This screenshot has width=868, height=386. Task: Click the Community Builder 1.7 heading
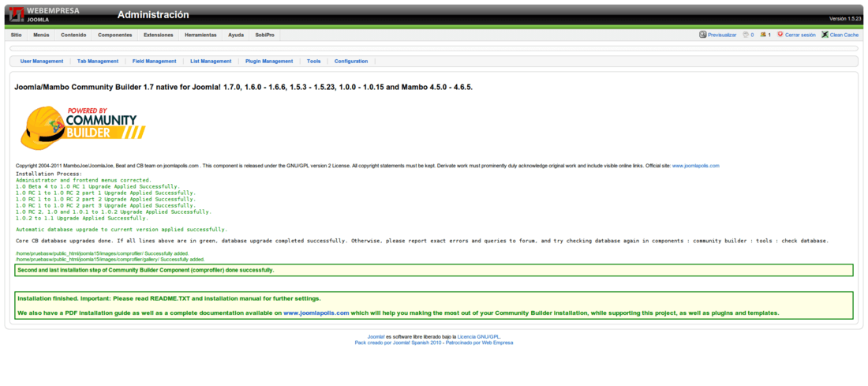point(244,87)
